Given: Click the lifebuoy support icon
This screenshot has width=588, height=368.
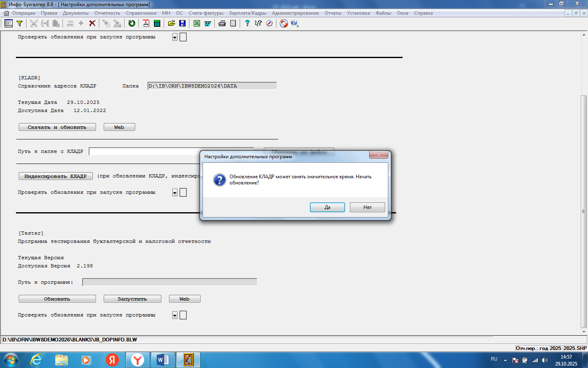Looking at the screenshot, I should point(284,23).
